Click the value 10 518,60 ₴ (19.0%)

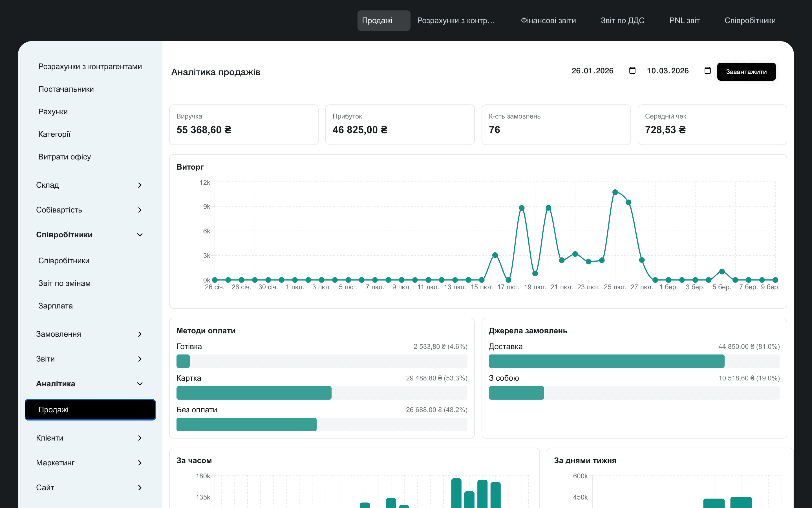(x=749, y=378)
